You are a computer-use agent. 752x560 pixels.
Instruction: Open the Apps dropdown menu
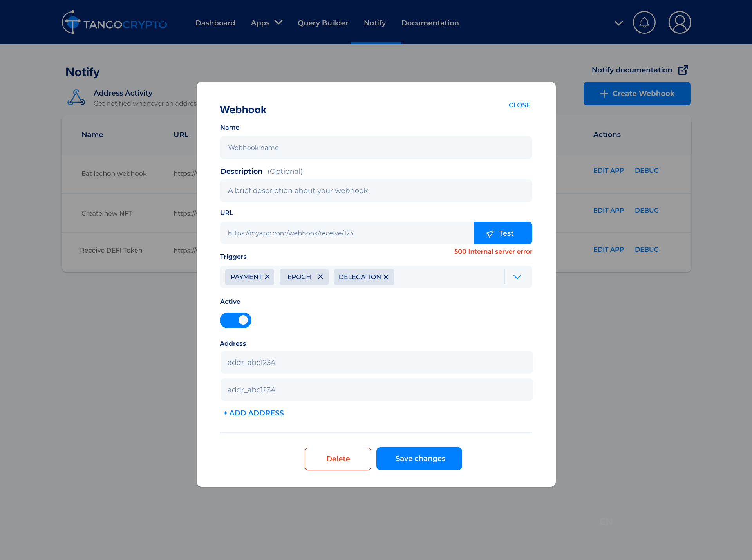pyautogui.click(x=266, y=23)
